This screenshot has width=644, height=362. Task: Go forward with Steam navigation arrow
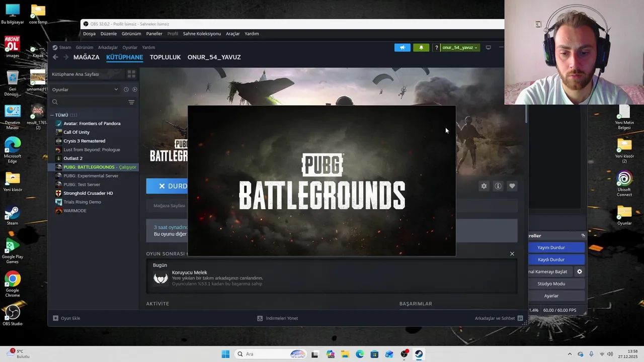[65, 57]
